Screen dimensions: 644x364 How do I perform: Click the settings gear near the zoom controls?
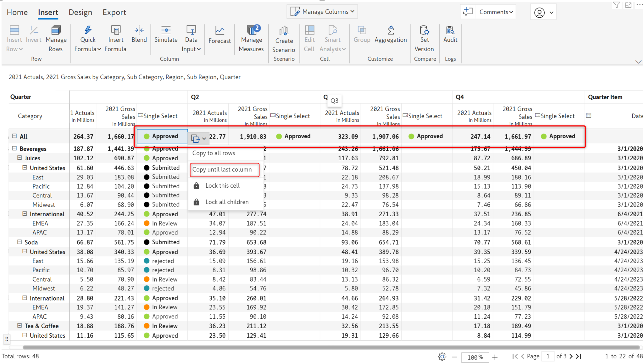(x=442, y=357)
